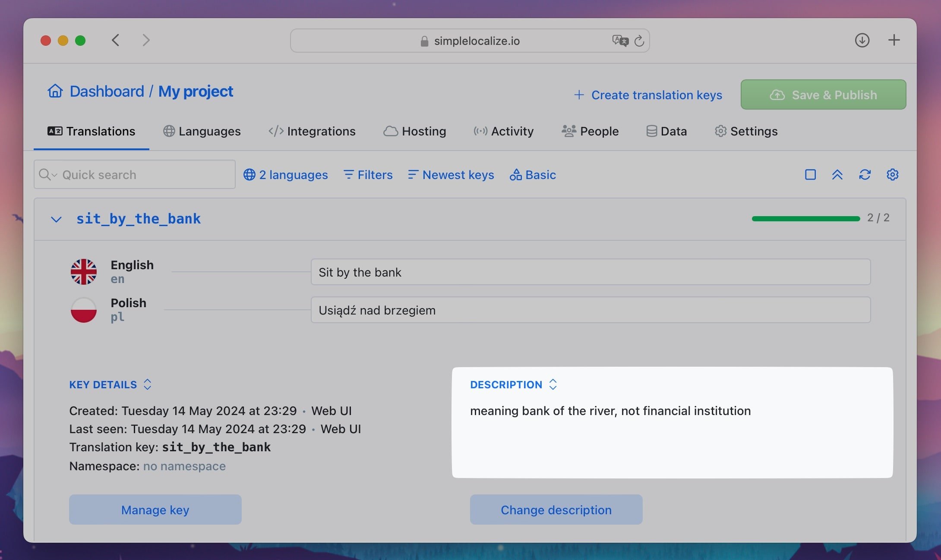
Task: Click Create translation keys link
Action: tap(648, 94)
